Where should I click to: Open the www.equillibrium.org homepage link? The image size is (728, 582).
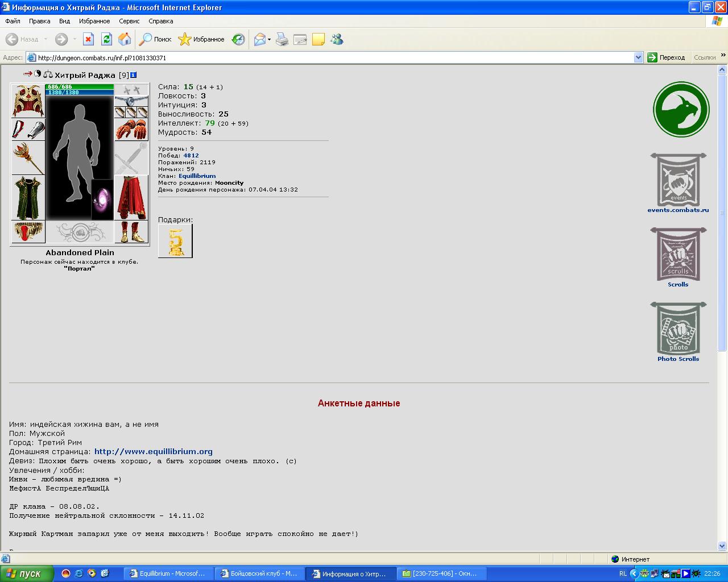point(154,452)
